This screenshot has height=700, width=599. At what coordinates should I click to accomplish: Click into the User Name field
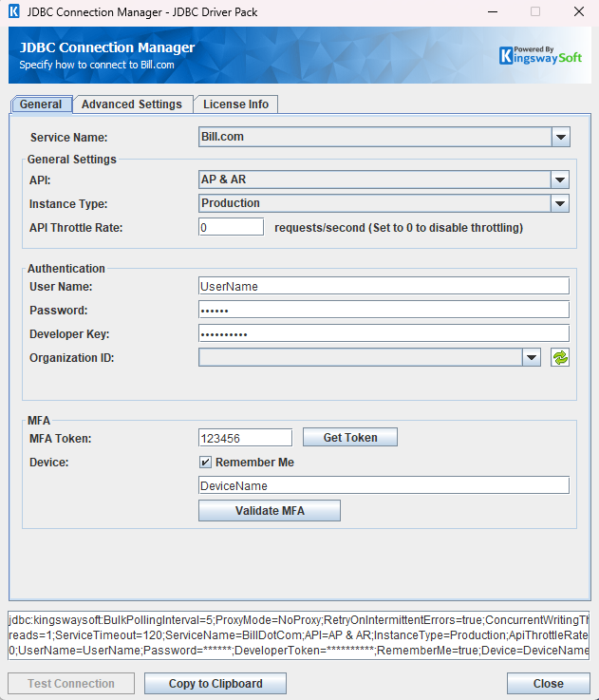[384, 286]
